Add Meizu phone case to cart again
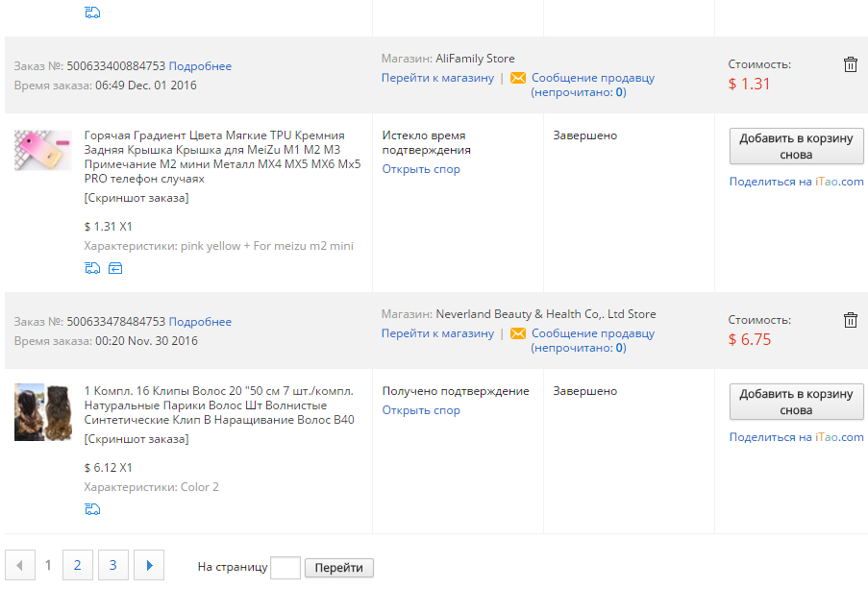868x589 pixels. click(x=796, y=146)
